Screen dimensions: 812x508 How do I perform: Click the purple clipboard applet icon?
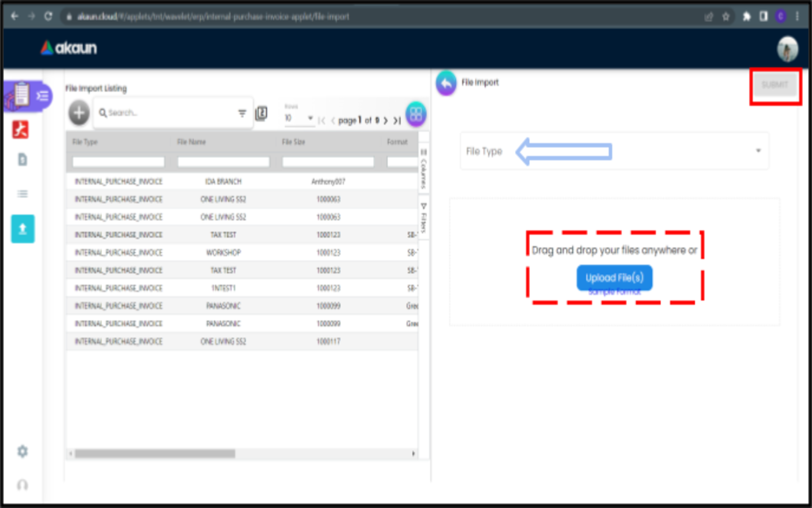(x=20, y=95)
